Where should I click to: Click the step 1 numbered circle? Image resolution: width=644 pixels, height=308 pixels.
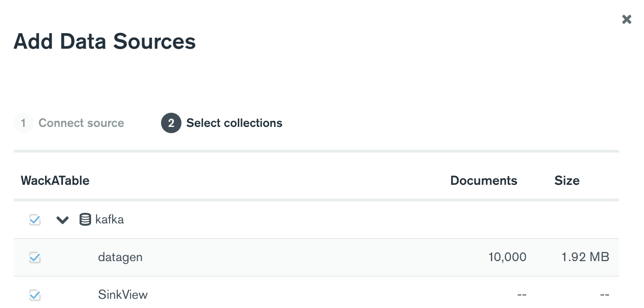click(23, 123)
